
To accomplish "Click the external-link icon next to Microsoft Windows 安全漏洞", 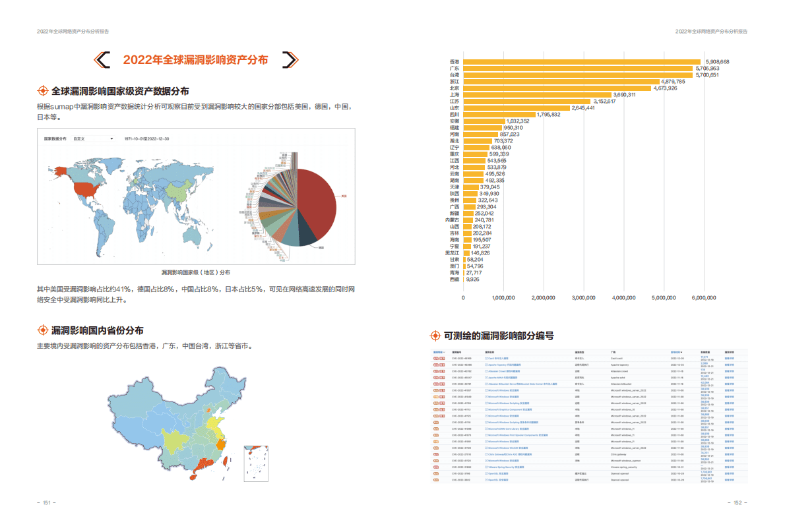I will tap(486, 390).
